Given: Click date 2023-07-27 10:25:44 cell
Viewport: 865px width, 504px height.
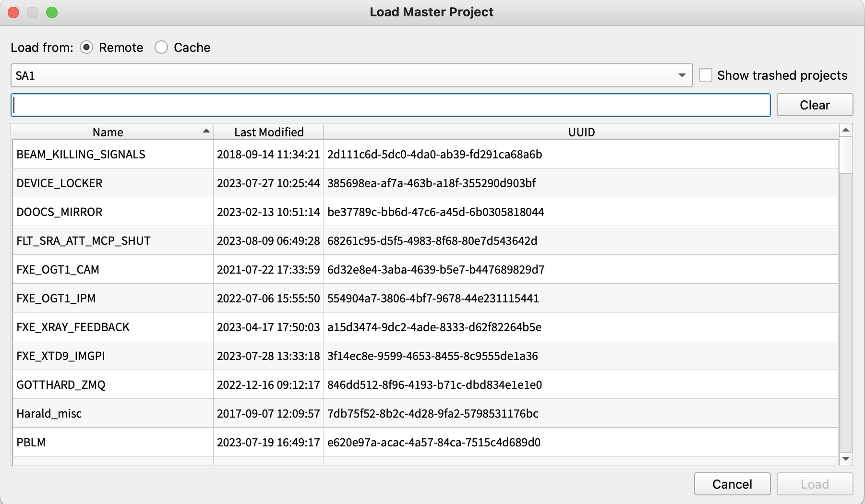Looking at the screenshot, I should (268, 183).
